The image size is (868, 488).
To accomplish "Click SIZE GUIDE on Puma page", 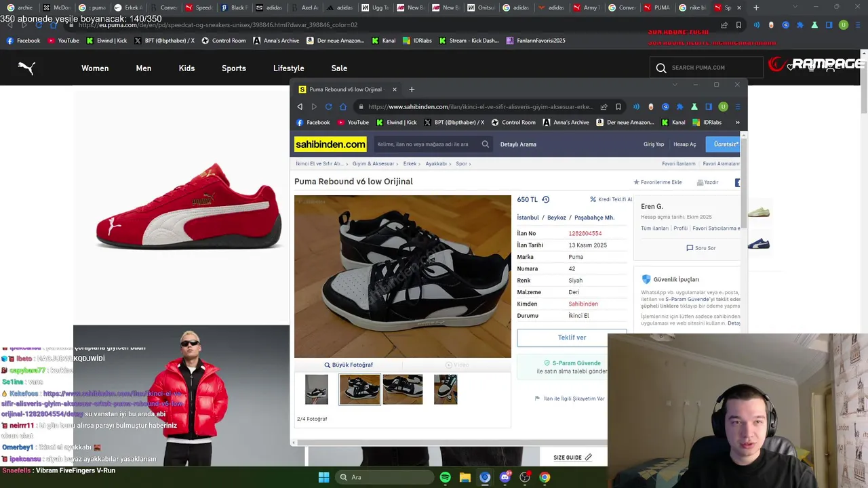I will 572,457.
